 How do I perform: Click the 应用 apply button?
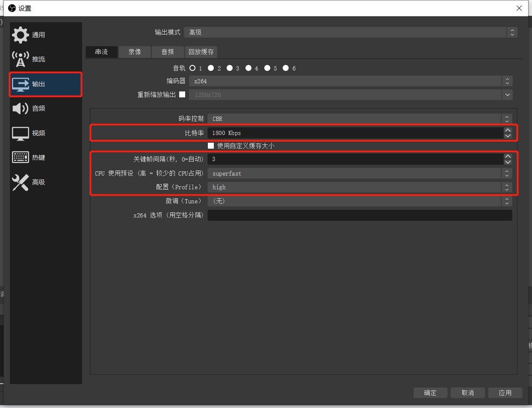[505, 393]
